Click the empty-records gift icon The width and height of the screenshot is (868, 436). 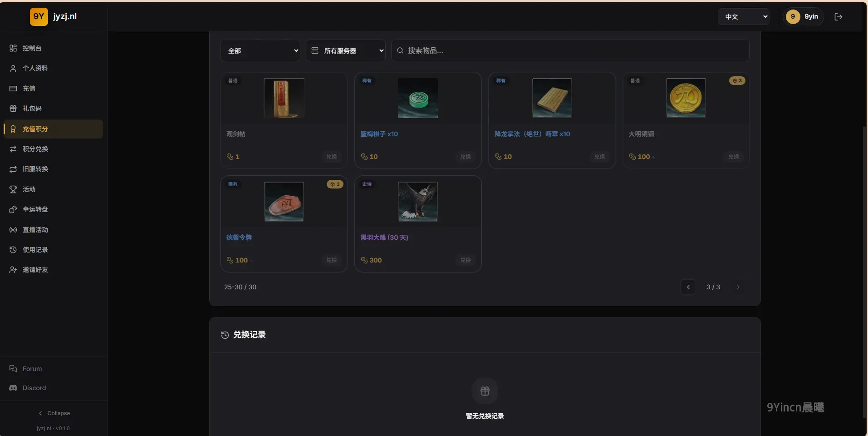(x=485, y=391)
